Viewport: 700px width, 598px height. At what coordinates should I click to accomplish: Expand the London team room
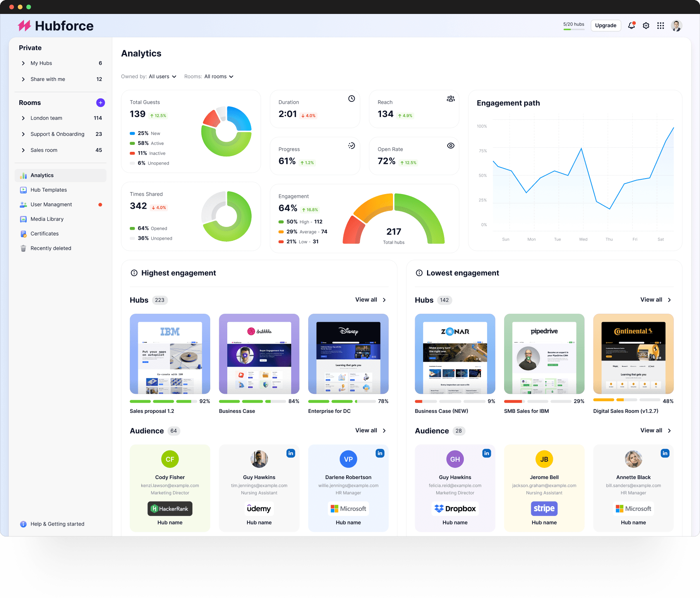point(23,118)
